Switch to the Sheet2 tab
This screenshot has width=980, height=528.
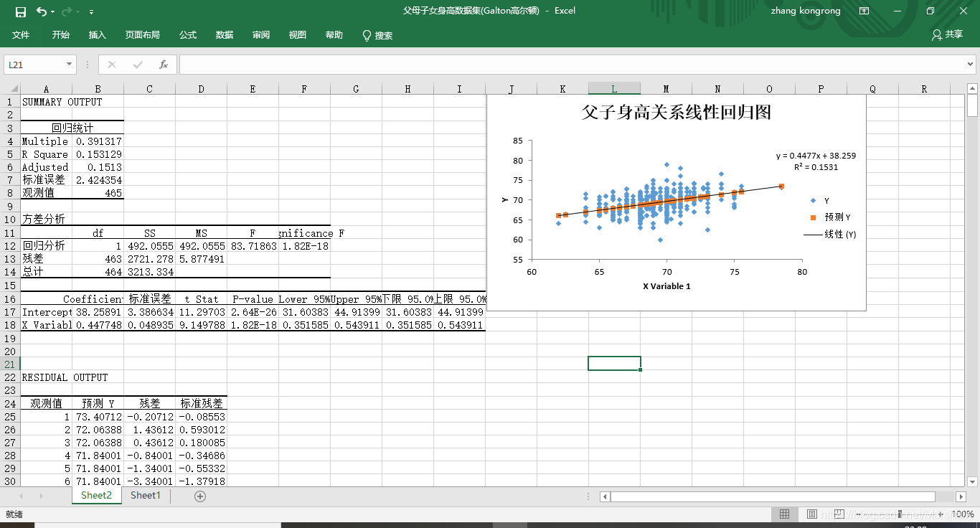click(x=96, y=496)
